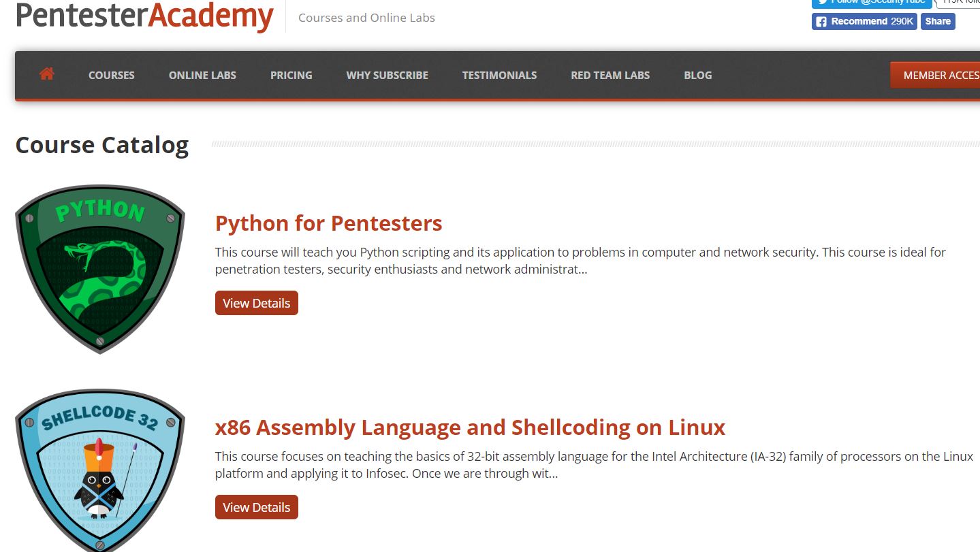This screenshot has width=980, height=552.
Task: Click the Twitter follower count bubble
Action: 959,2
